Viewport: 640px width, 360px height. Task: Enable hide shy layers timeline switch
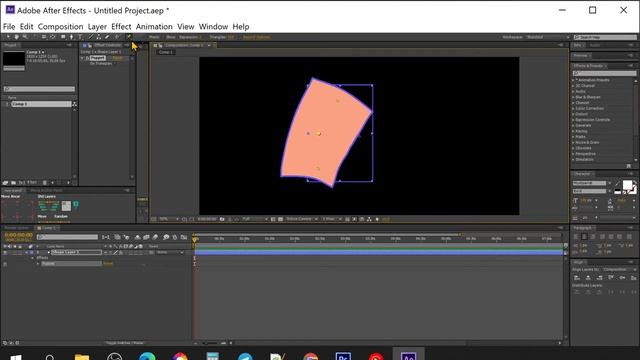[x=138, y=237]
